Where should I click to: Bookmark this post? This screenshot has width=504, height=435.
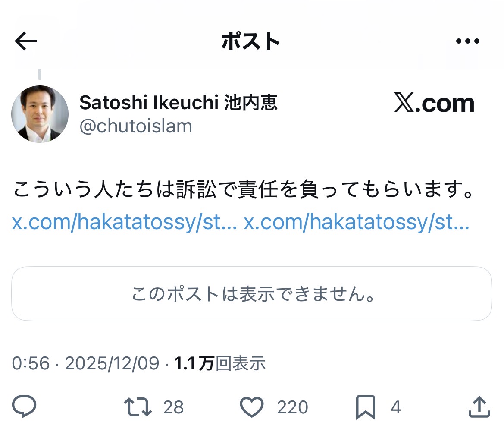click(x=366, y=407)
